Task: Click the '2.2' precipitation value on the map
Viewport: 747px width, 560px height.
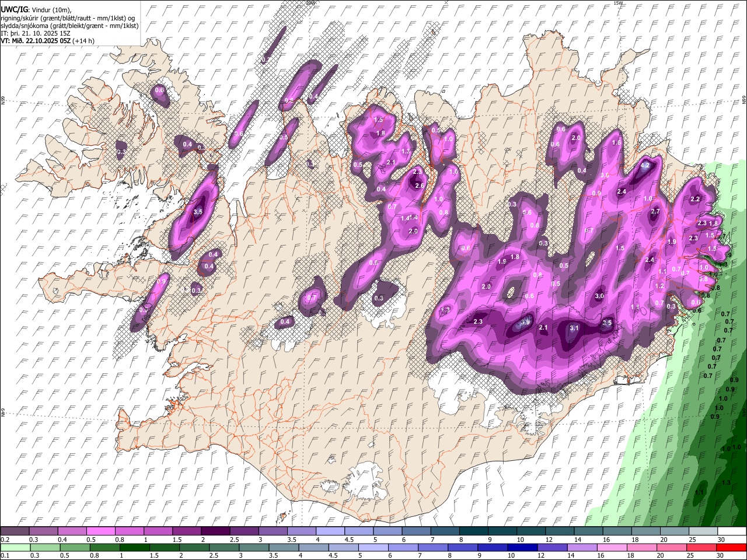Action: (x=695, y=199)
